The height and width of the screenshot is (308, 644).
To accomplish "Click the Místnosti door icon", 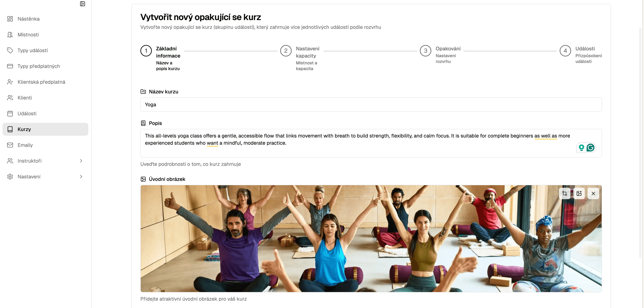I will tap(10, 35).
